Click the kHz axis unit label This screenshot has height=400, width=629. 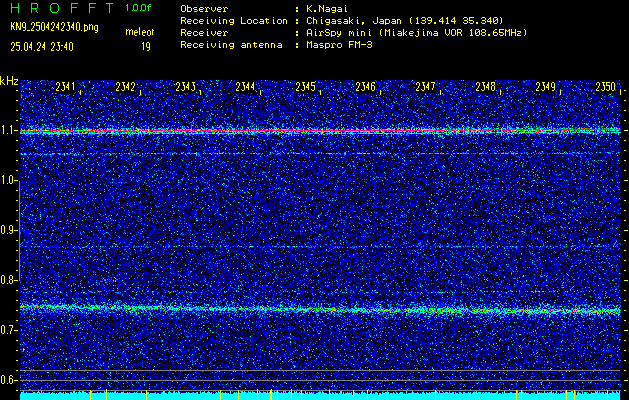[x=9, y=81]
